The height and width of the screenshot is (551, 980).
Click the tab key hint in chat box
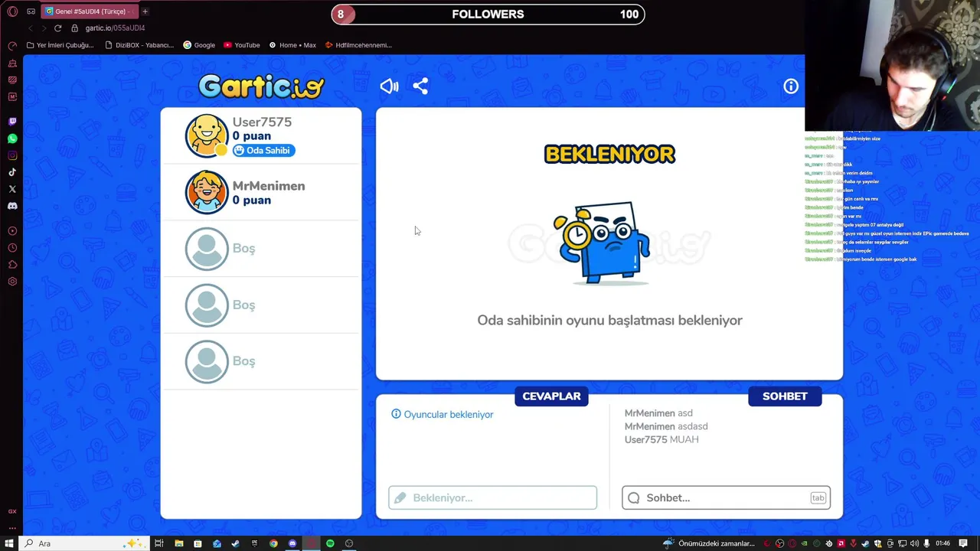click(818, 498)
